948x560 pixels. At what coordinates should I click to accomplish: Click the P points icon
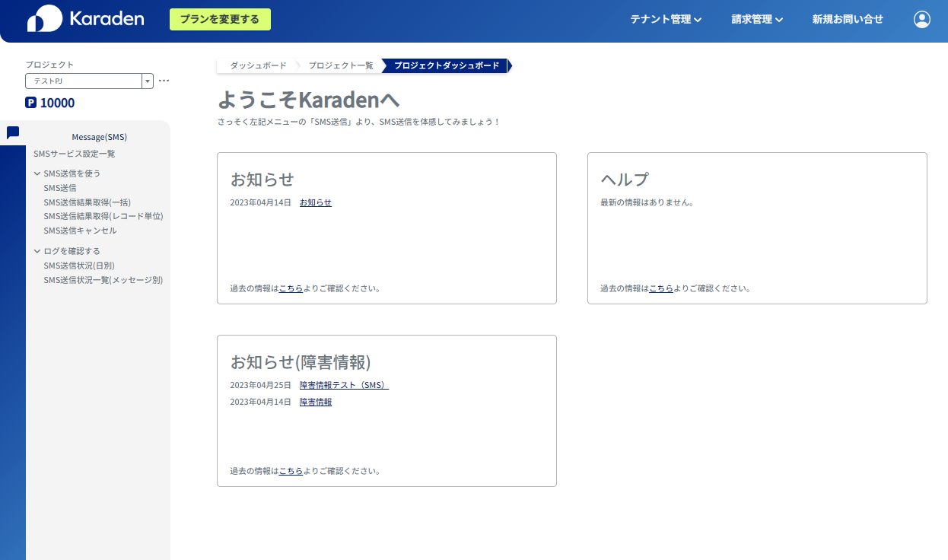31,103
